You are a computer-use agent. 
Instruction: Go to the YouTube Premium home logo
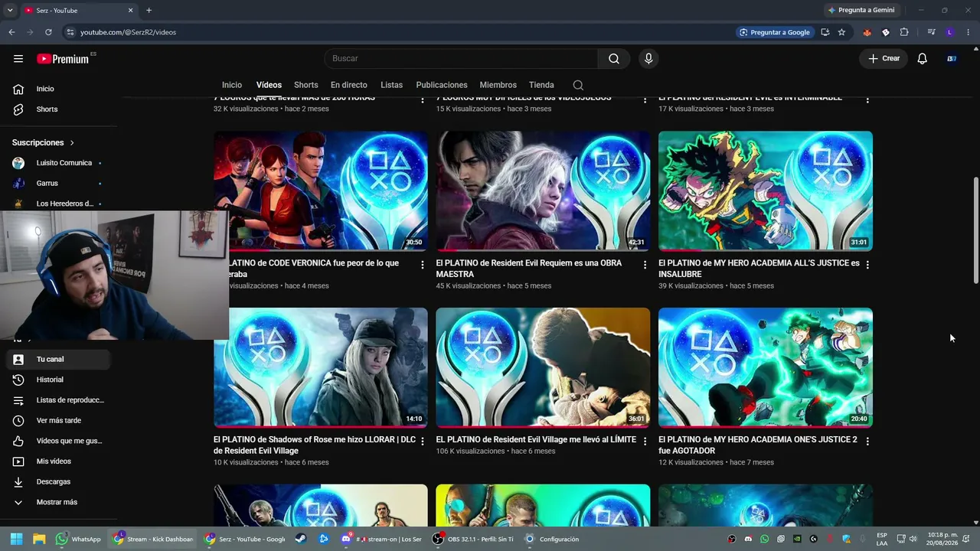63,59
